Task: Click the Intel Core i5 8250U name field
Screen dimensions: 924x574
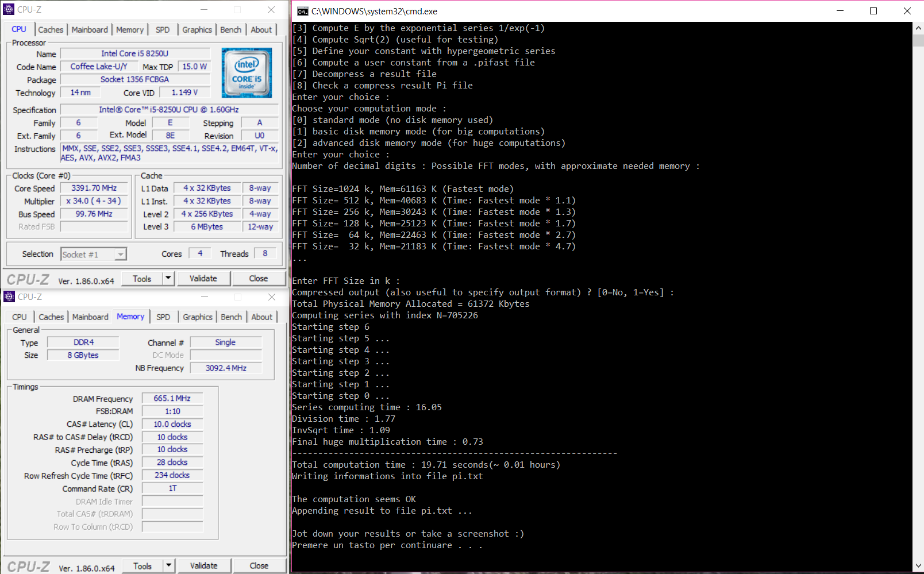Action: click(135, 53)
